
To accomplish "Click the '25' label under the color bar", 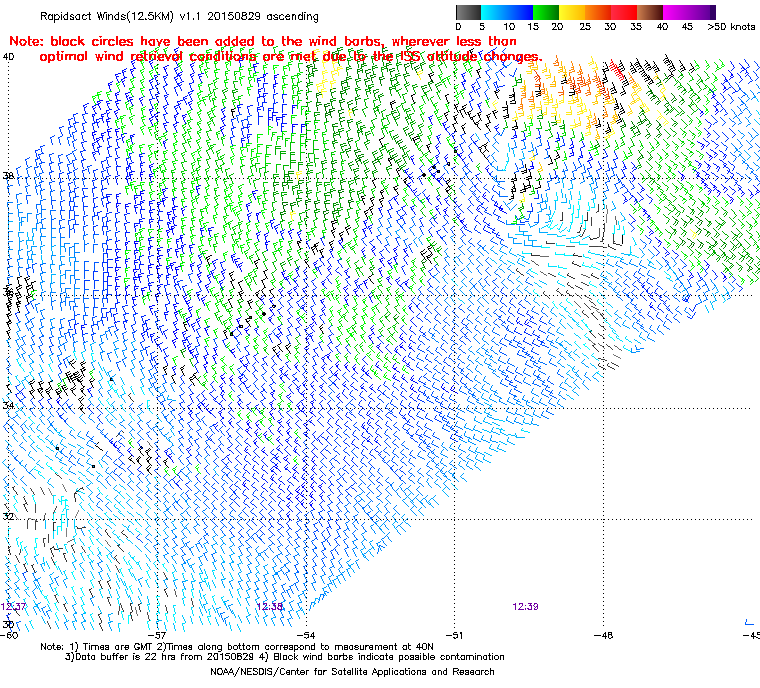I will click(x=585, y=27).
